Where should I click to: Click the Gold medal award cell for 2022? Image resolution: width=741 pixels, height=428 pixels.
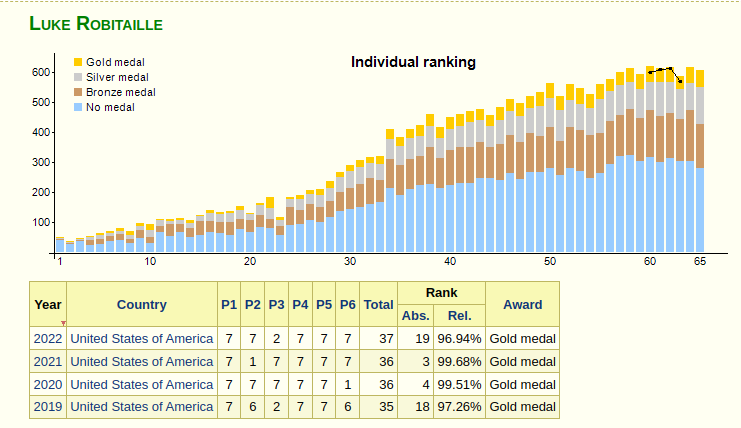pyautogui.click(x=522, y=339)
